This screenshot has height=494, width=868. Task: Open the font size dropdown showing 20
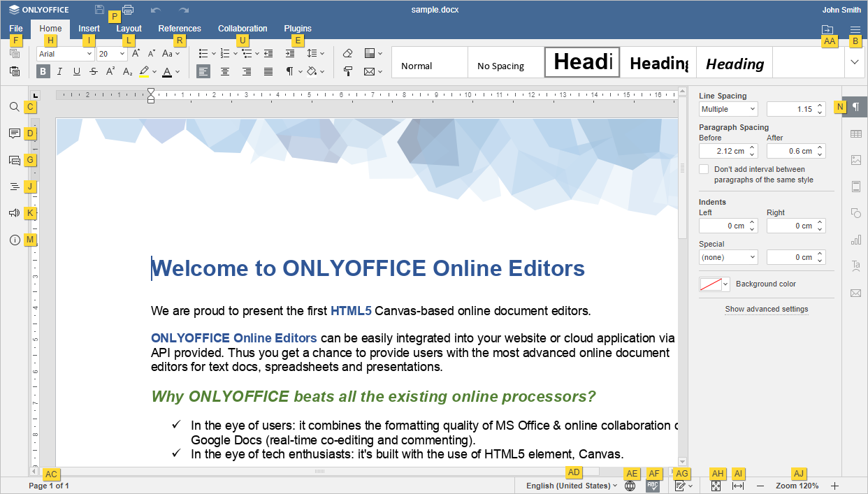pos(122,54)
